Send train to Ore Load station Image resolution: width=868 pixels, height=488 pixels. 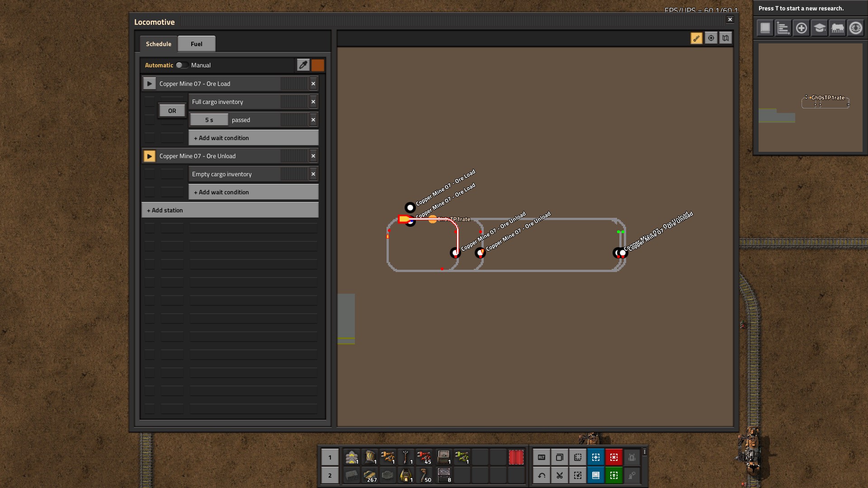150,84
